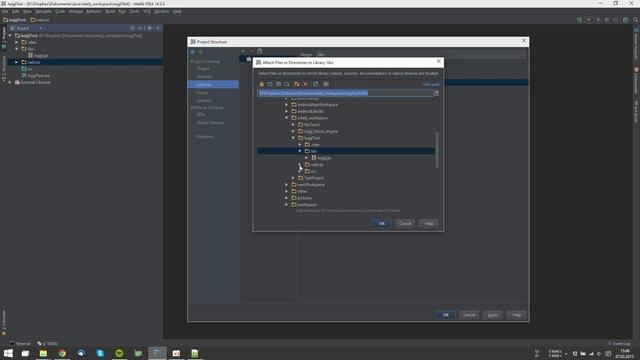Click Back arrow in Project Structure
Viewport: 640px width, 360px height.
click(x=193, y=52)
